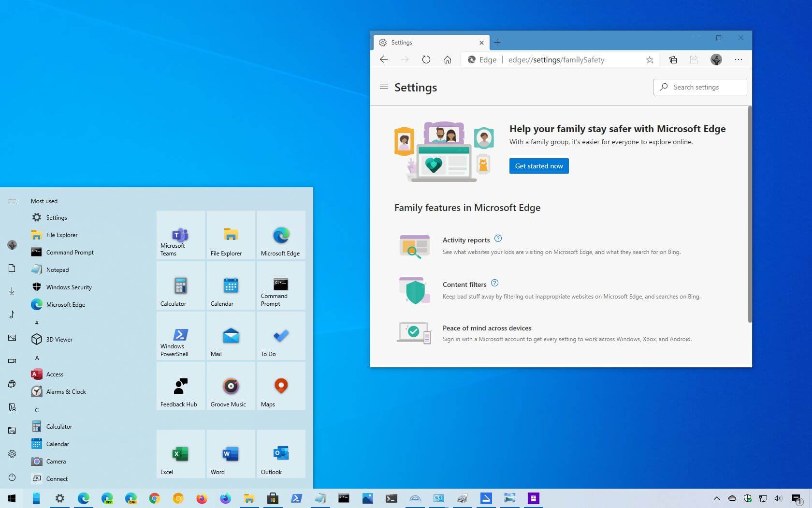Click the Edge address bar URL

pos(556,60)
